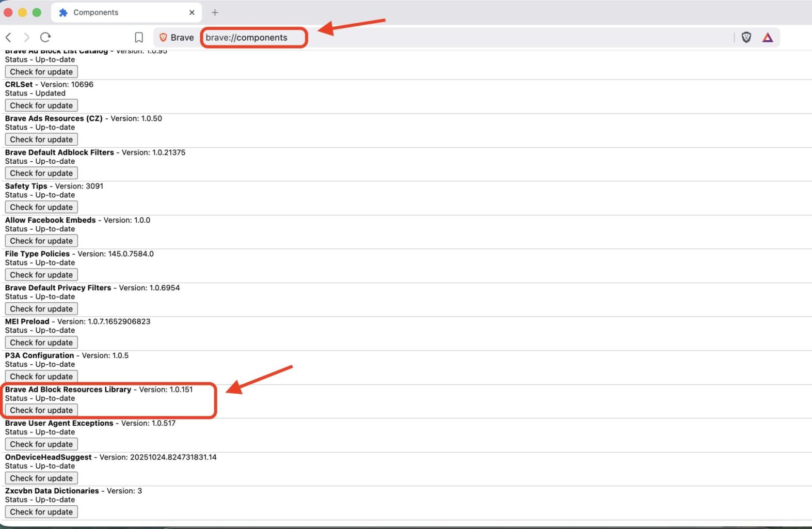Click the File Type Policies name
Screen dimensions: 812x529
coord(37,254)
